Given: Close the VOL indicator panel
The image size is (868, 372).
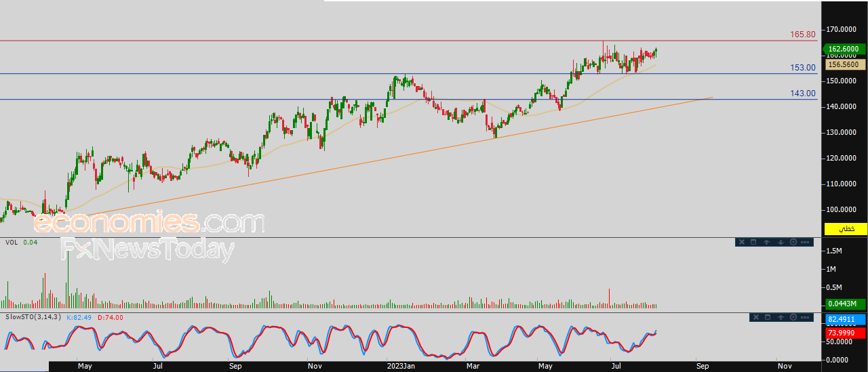Looking at the screenshot, I should click(741, 242).
